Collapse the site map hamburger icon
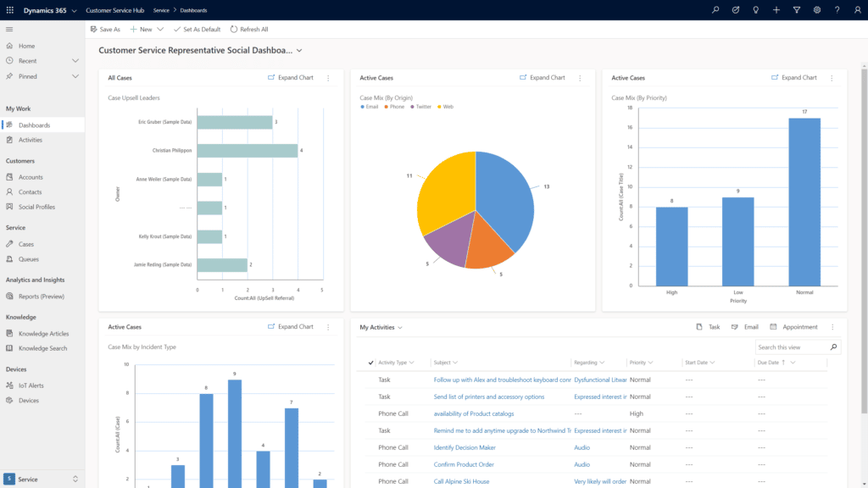Screen dimensions: 868x488 9,30
